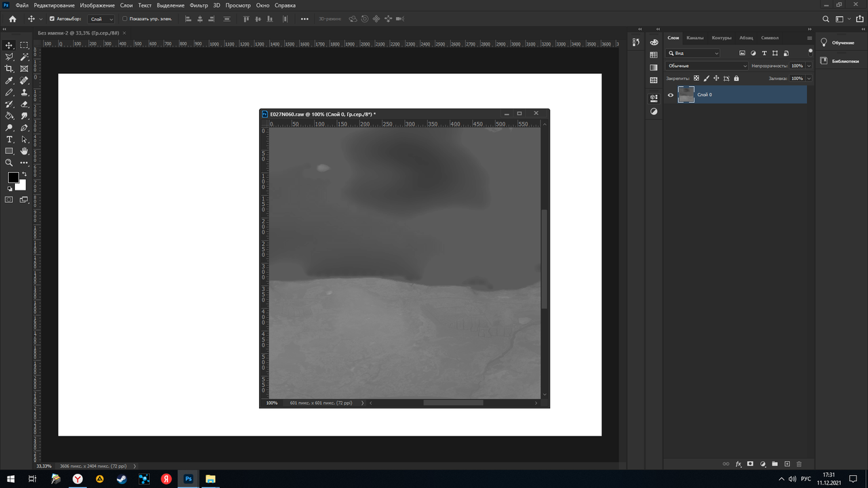Toggle the Auto-Select (Автовыбор) checkbox
The height and width of the screenshot is (488, 868).
[52, 19]
